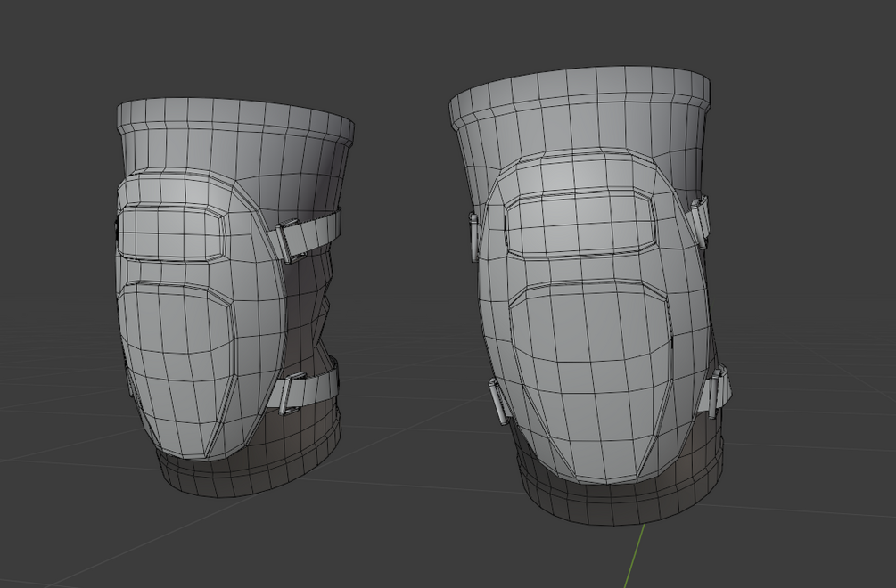Click the lower strap buckle on left knee pad

click(x=293, y=393)
